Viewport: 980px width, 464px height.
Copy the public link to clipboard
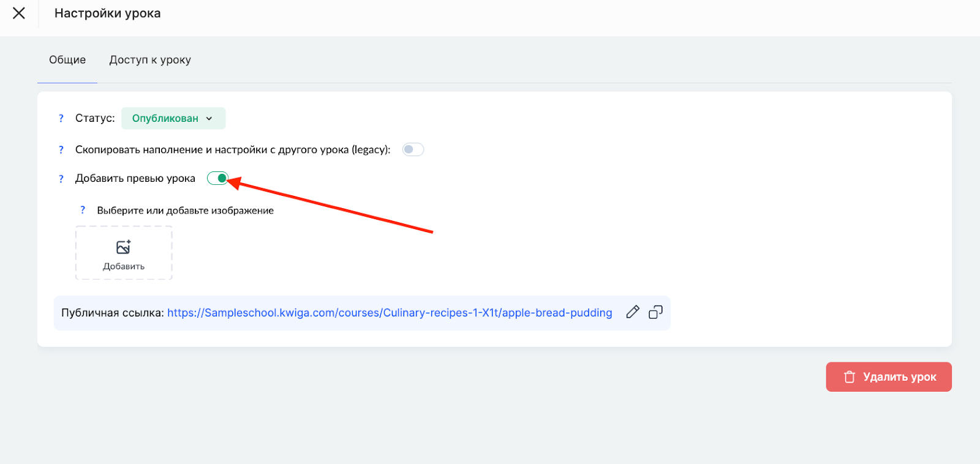(x=655, y=312)
